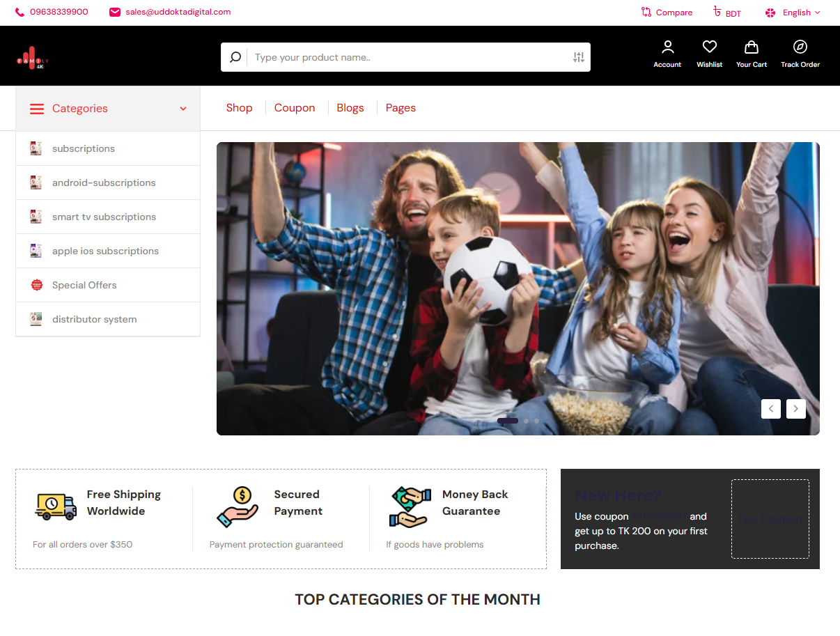Viewport: 840px width, 636px height.
Task: Open Your Cart bag icon
Action: click(751, 47)
